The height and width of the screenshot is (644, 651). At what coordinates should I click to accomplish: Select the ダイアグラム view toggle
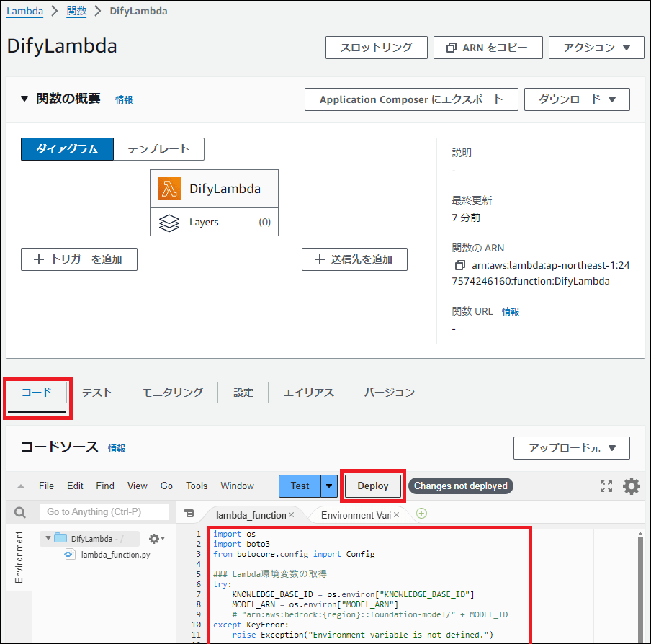67,149
